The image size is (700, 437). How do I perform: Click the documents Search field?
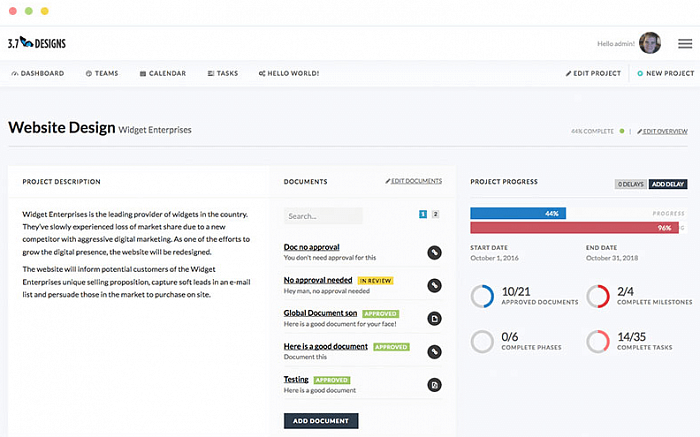pyautogui.click(x=323, y=216)
